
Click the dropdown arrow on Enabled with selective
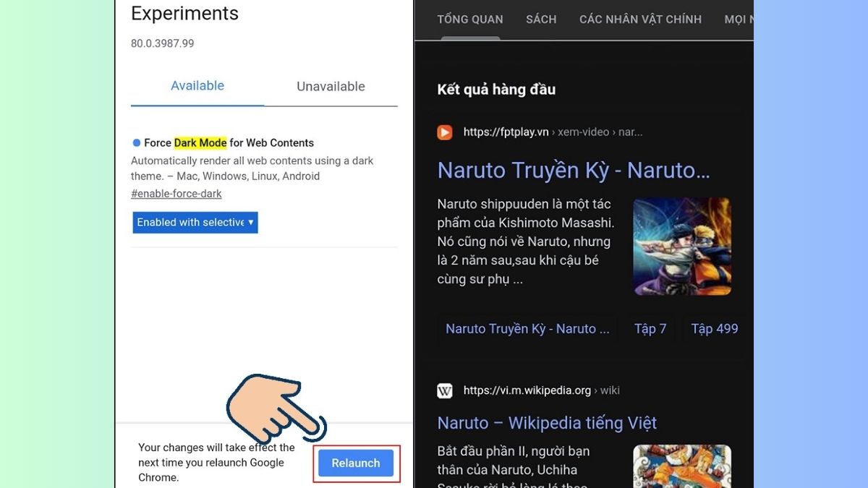click(x=251, y=222)
